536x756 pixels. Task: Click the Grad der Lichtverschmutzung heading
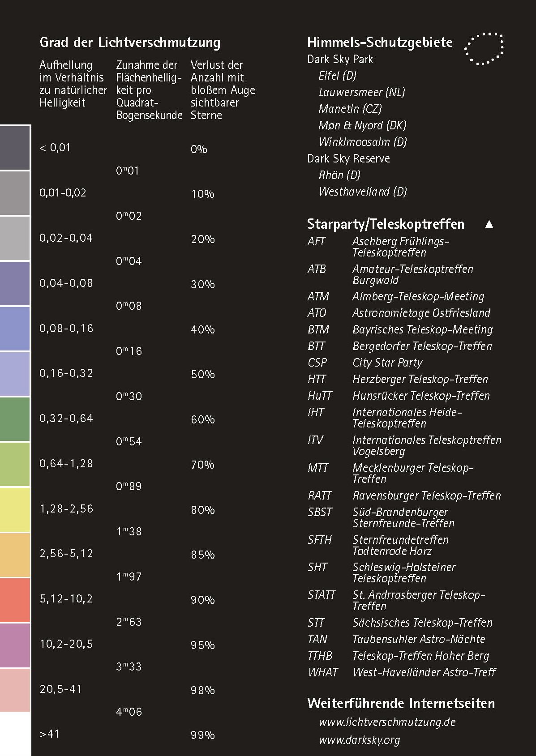click(x=130, y=43)
